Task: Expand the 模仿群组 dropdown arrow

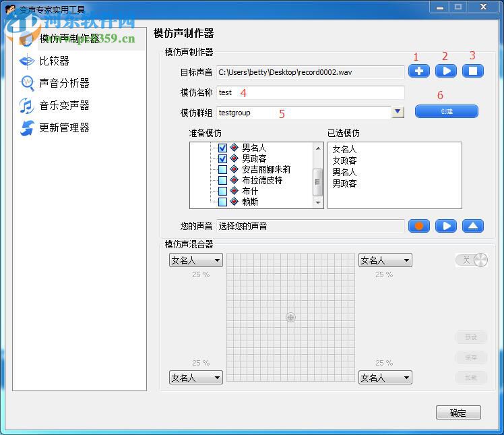Action: coord(398,112)
